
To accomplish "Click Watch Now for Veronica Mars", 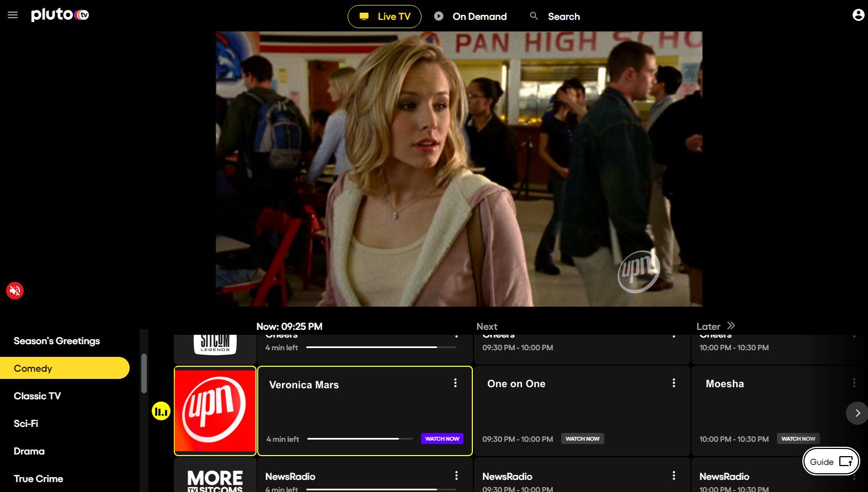I will (442, 438).
